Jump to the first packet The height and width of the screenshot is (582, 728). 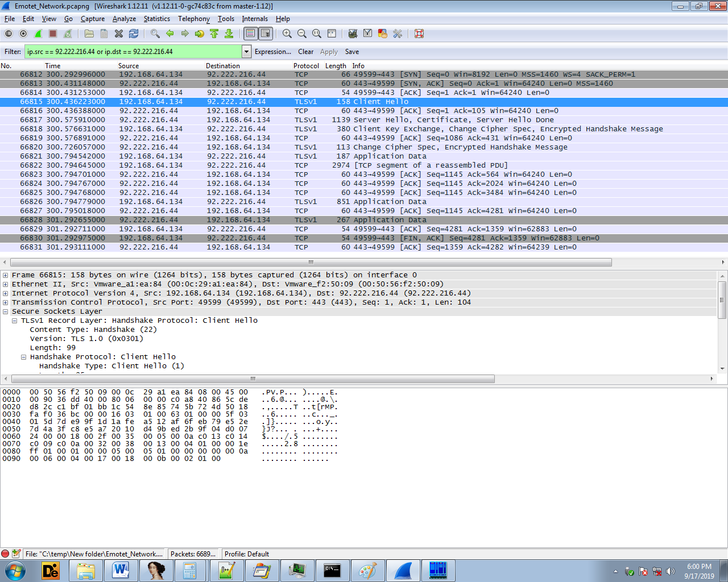point(214,34)
